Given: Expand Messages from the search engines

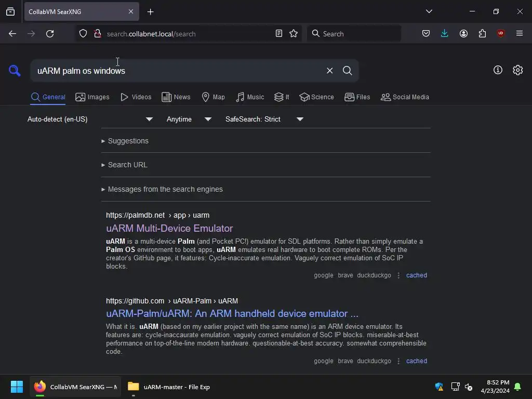Looking at the screenshot, I should point(162,189).
